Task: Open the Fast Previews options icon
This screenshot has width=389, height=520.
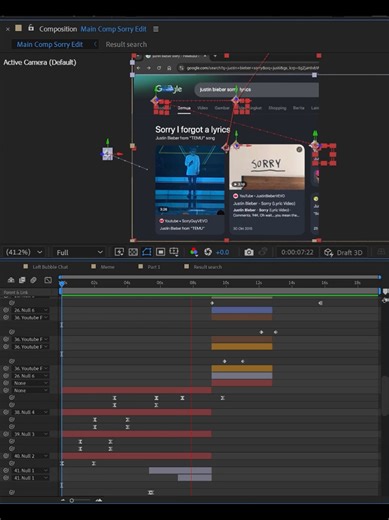Action: (119, 252)
